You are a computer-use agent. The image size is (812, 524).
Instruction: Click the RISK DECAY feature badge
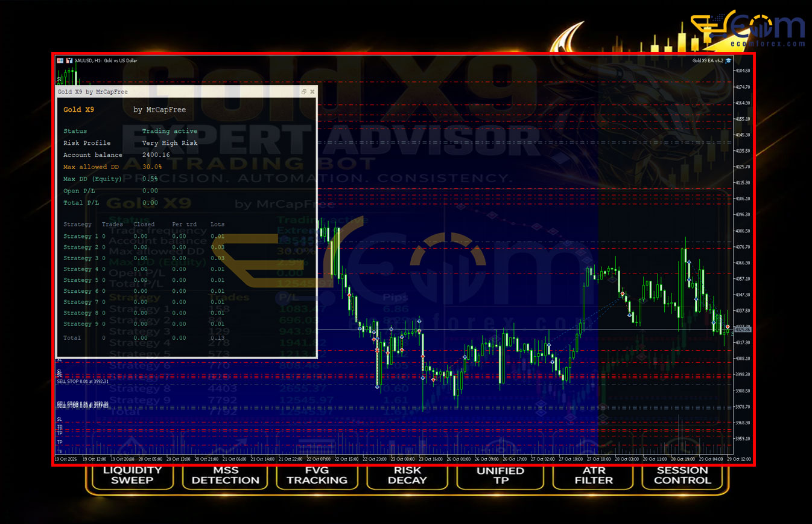408,475
